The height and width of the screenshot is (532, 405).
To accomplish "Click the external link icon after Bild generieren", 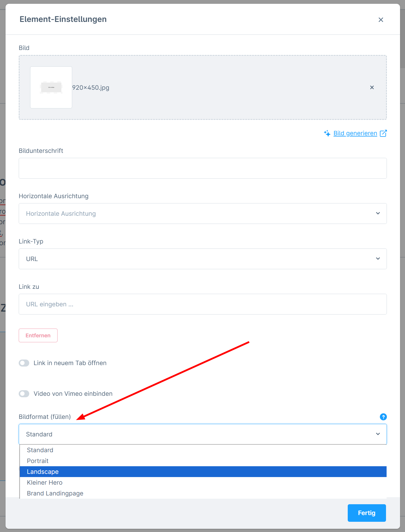I will 383,133.
